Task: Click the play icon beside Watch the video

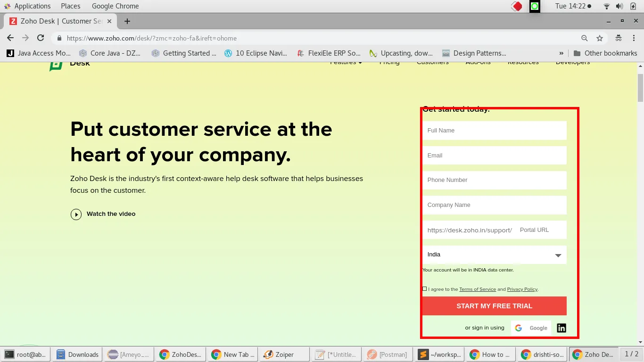Action: point(76,214)
